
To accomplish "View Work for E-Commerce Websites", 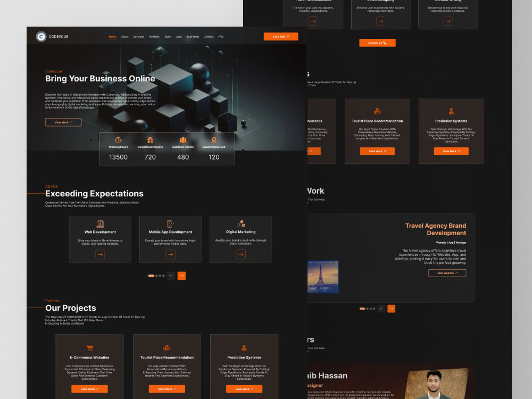I will click(89, 389).
